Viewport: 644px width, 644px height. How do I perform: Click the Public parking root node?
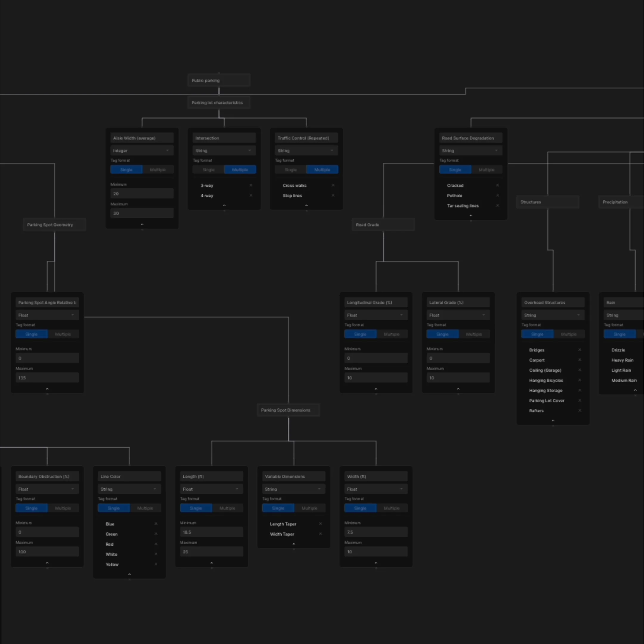point(219,80)
